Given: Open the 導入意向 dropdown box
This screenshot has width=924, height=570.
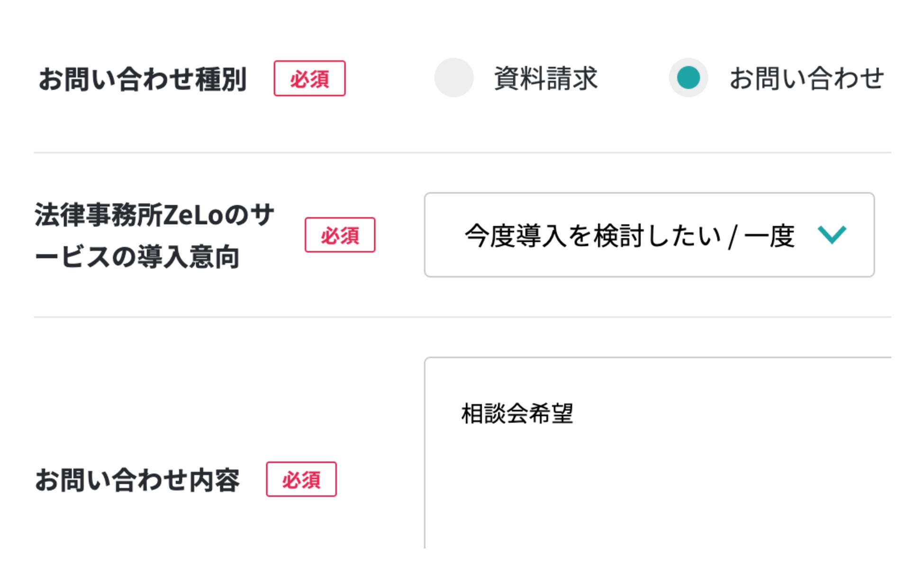Looking at the screenshot, I should (649, 235).
